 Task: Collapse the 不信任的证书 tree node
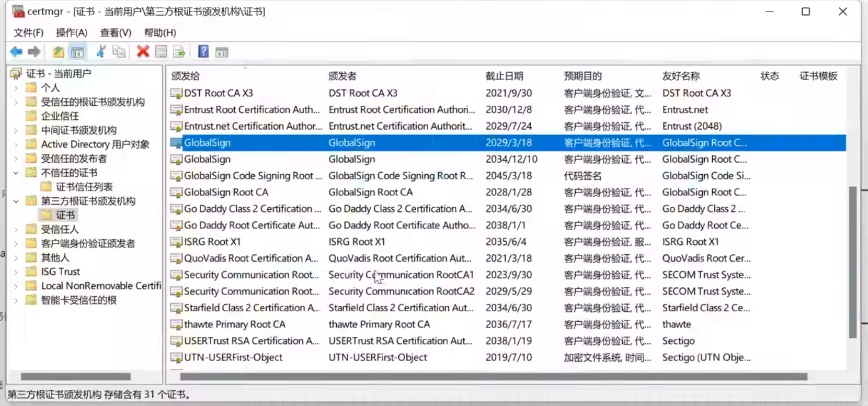point(16,173)
